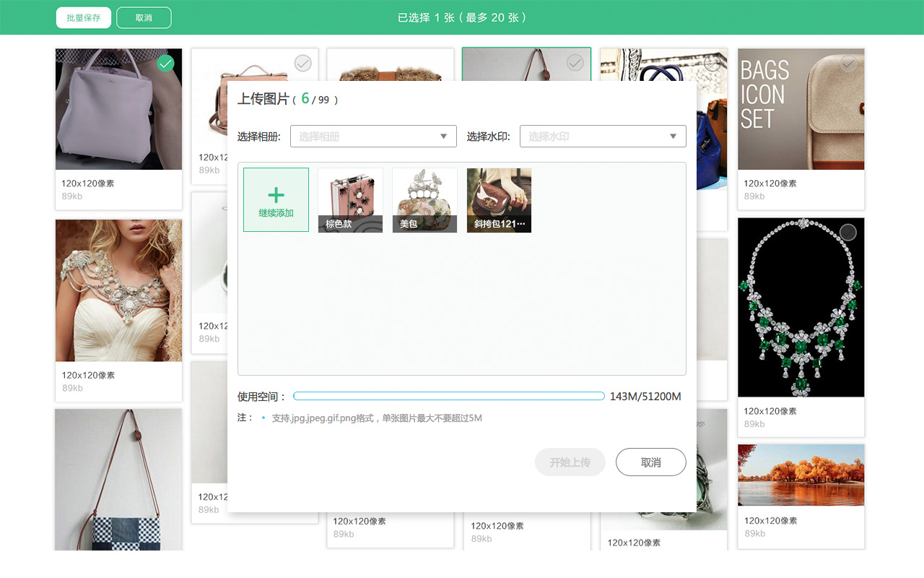Screen dimensions: 924x578
Task: Click 批量保存 in the top bar
Action: click(83, 17)
